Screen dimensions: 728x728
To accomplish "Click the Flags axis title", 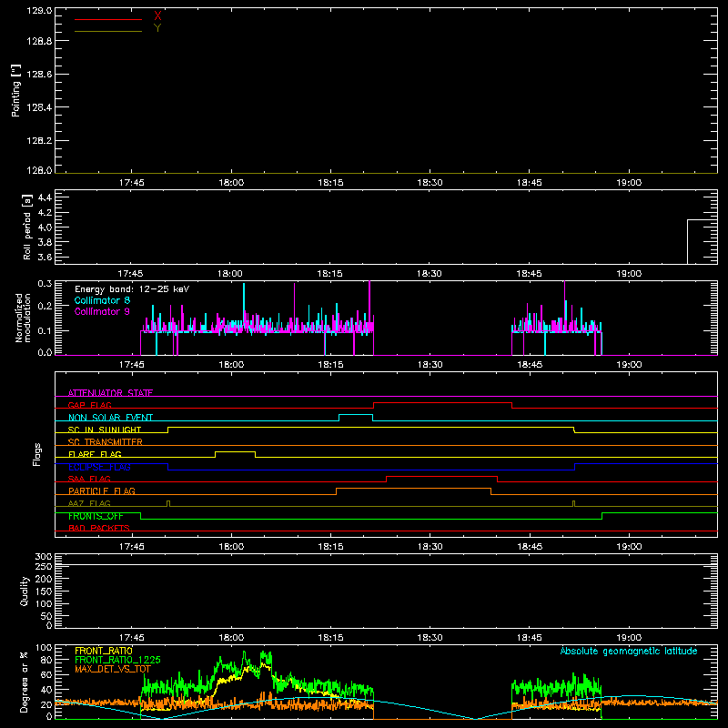I will click(x=37, y=454).
